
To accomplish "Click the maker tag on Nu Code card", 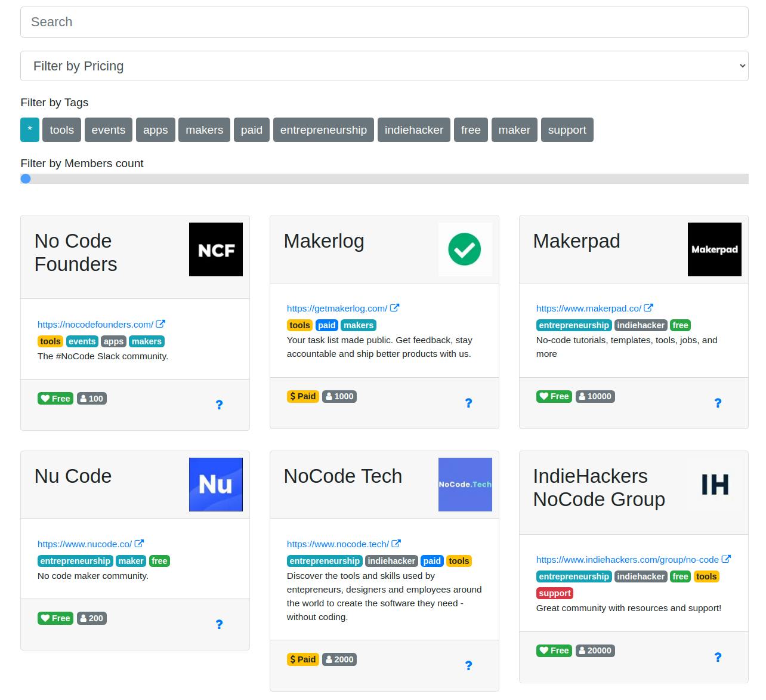I will click(x=131, y=561).
